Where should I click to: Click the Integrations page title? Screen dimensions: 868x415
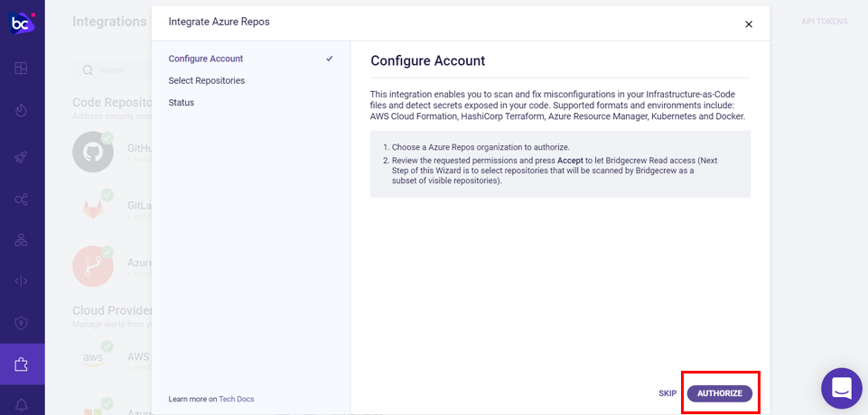coord(109,22)
